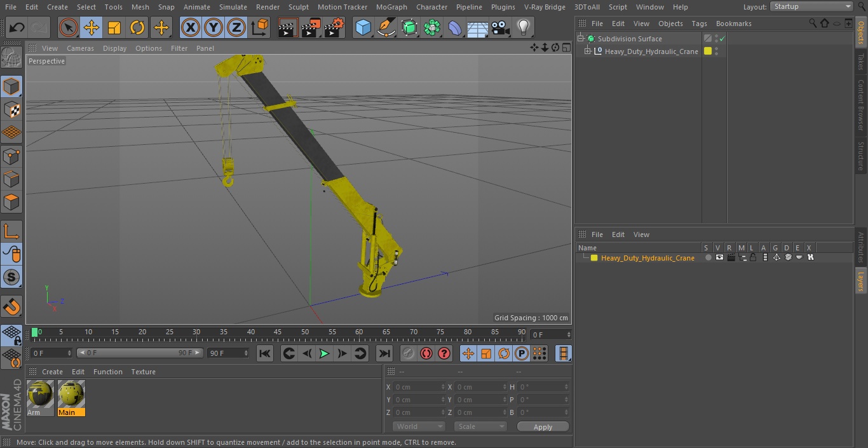The height and width of the screenshot is (448, 868).
Task: Click the coordinate system icon
Action: click(x=260, y=27)
